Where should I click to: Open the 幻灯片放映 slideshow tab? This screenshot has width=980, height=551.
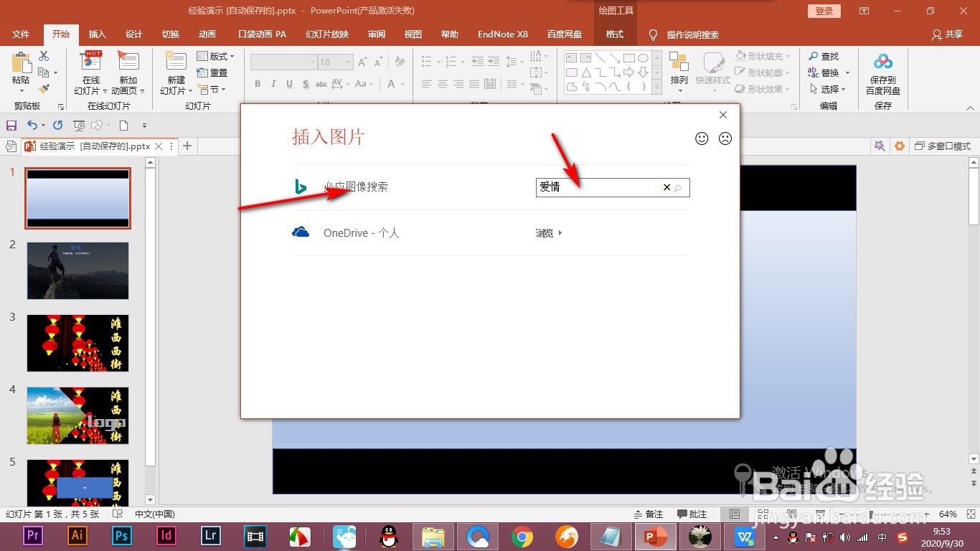(327, 34)
